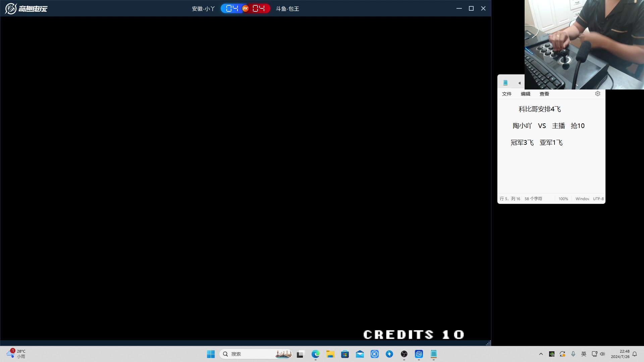
Task: Open the Kugou music K icon
Action: [x=375, y=354]
